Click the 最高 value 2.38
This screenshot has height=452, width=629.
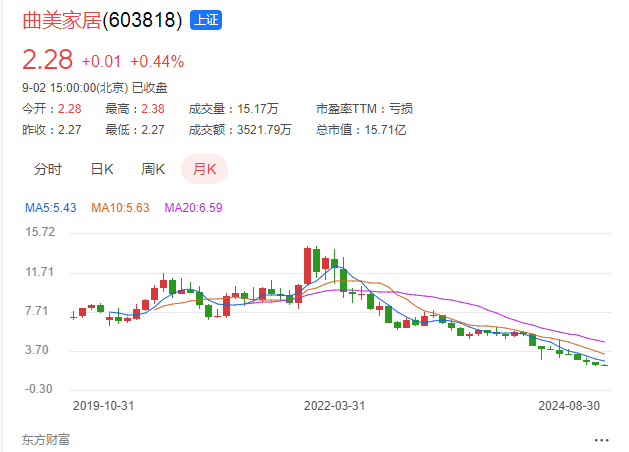click(152, 109)
